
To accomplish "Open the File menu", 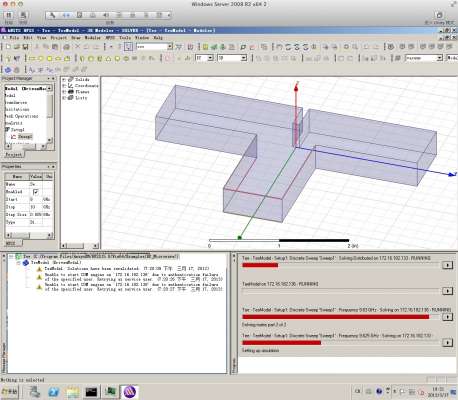I will coord(14,38).
